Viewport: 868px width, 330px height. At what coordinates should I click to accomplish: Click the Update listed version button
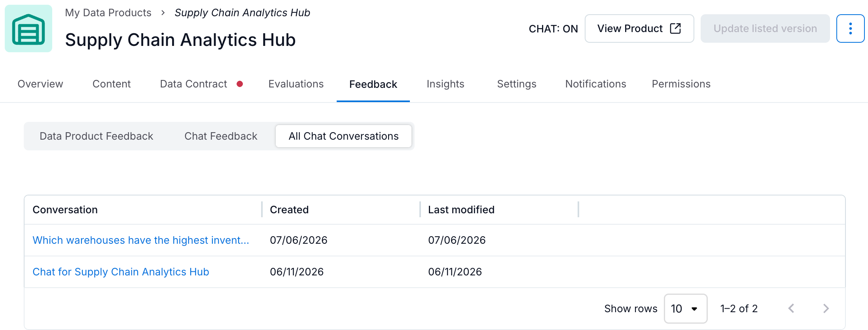[x=765, y=28]
